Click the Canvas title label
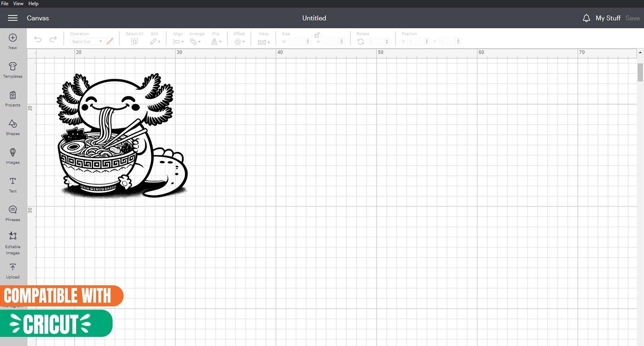 [38, 18]
